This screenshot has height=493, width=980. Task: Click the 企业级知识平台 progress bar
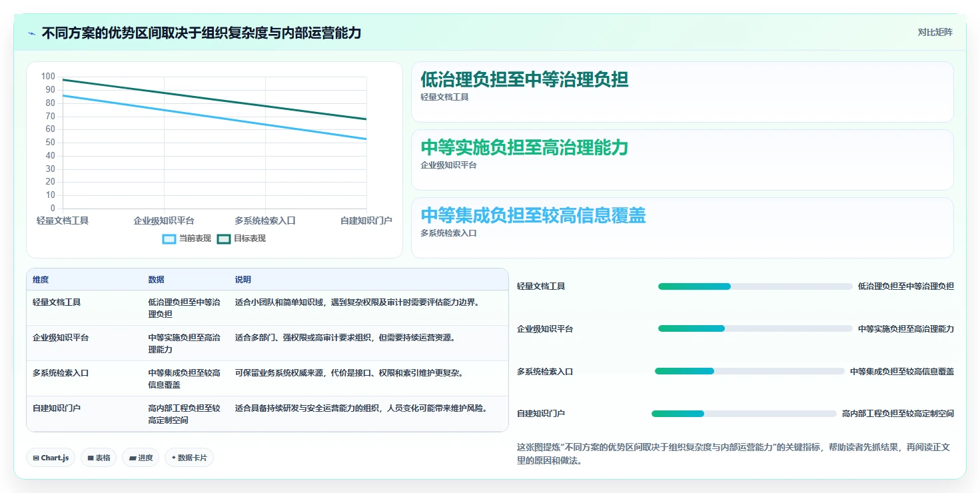755,328
